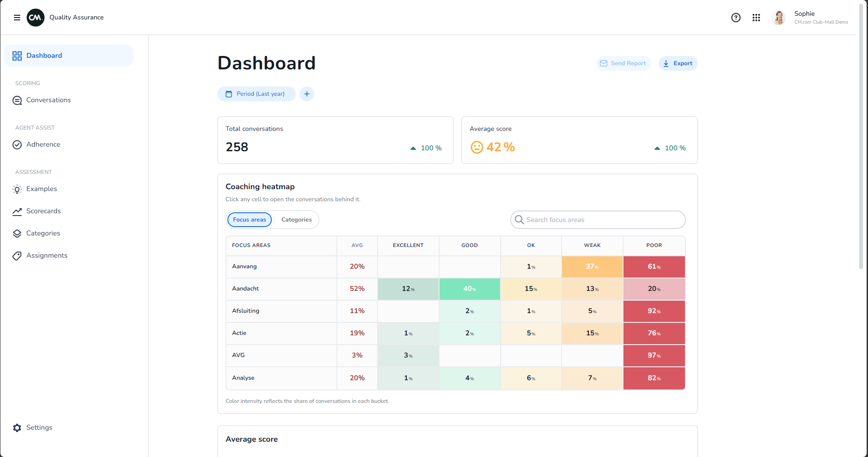The width and height of the screenshot is (868, 457).
Task: Click the search magnifier icon
Action: pyautogui.click(x=519, y=220)
